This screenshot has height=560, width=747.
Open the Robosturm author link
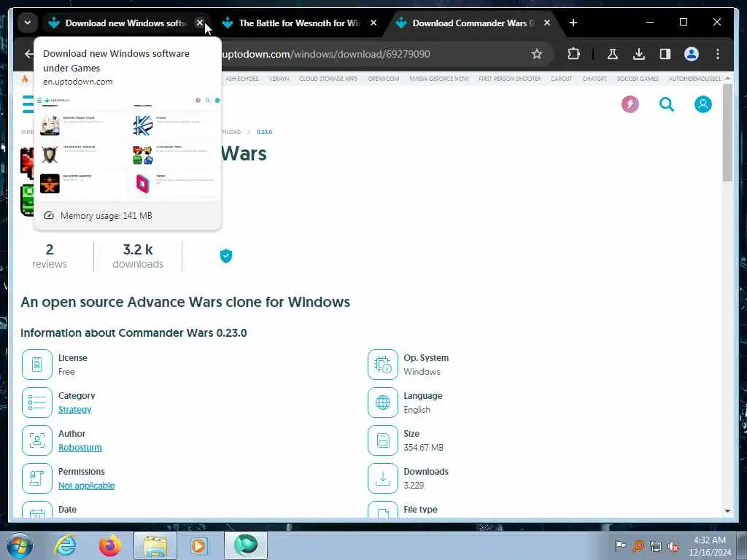pyautogui.click(x=80, y=448)
